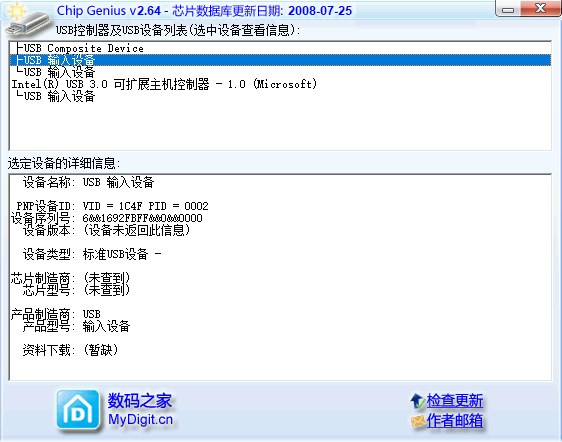Viewport: 562px width, 442px height.
Task: Click the 资料下载 (暂缺) line
Action: click(71, 350)
